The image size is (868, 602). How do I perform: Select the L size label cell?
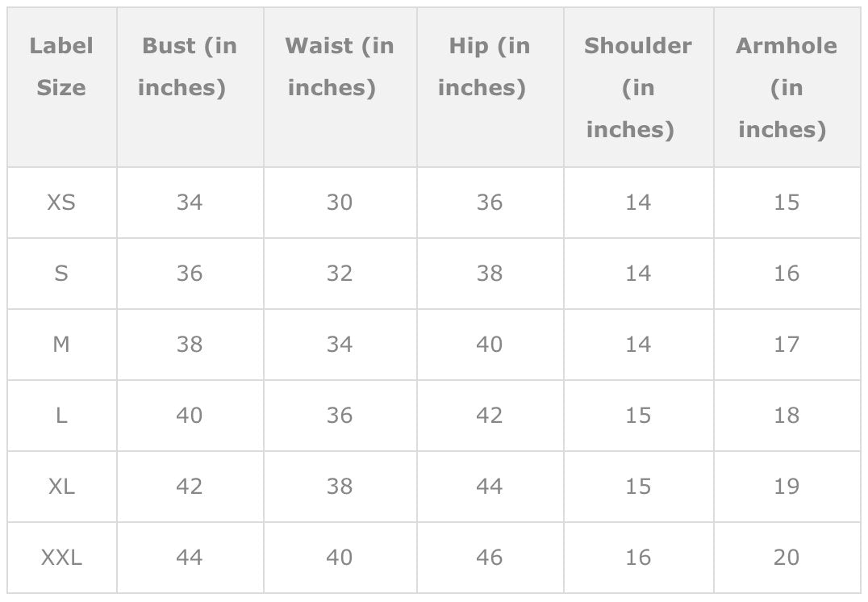[x=61, y=416]
